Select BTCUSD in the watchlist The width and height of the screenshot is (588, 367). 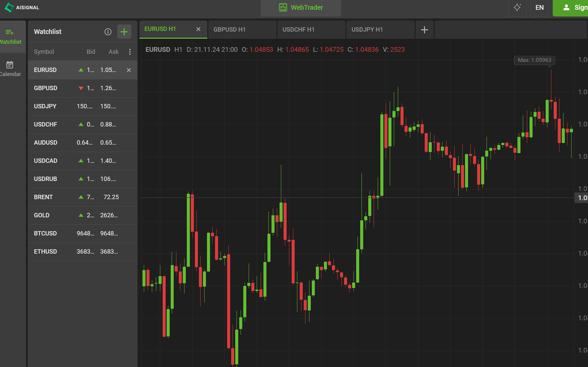45,233
